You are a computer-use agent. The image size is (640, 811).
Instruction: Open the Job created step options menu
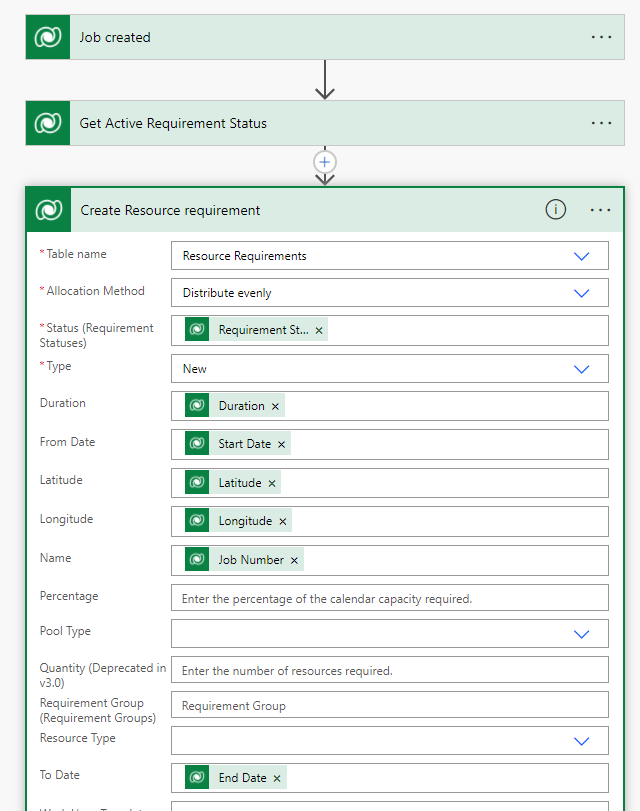point(601,37)
